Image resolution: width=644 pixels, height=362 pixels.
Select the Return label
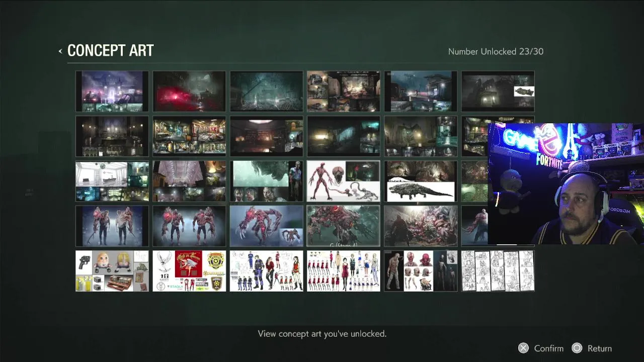pos(600,348)
